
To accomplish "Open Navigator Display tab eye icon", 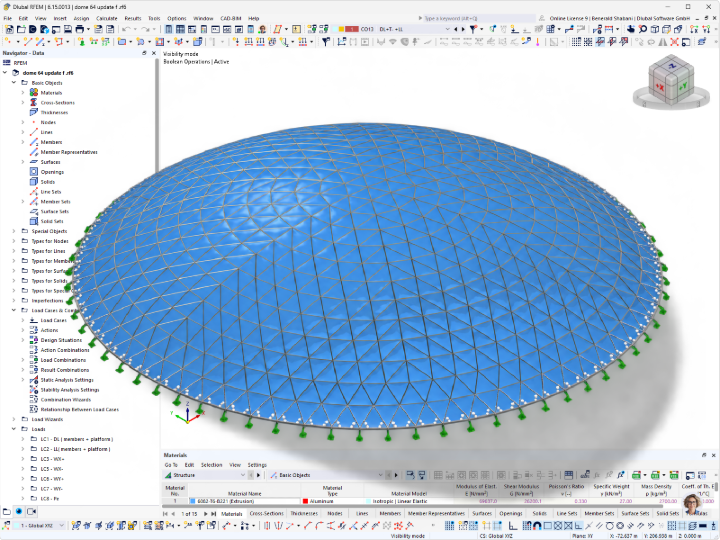I will tap(19, 511).
